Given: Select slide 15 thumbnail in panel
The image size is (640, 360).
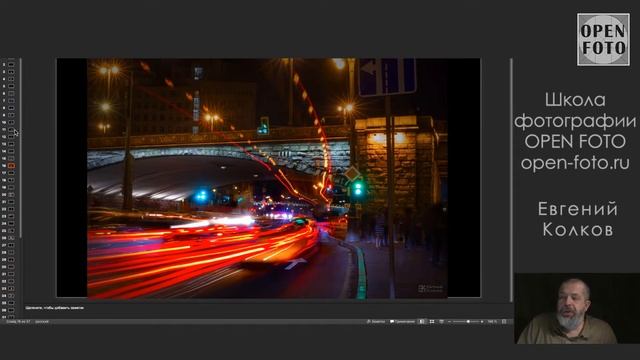Looking at the screenshot, I should pyautogui.click(x=11, y=158).
